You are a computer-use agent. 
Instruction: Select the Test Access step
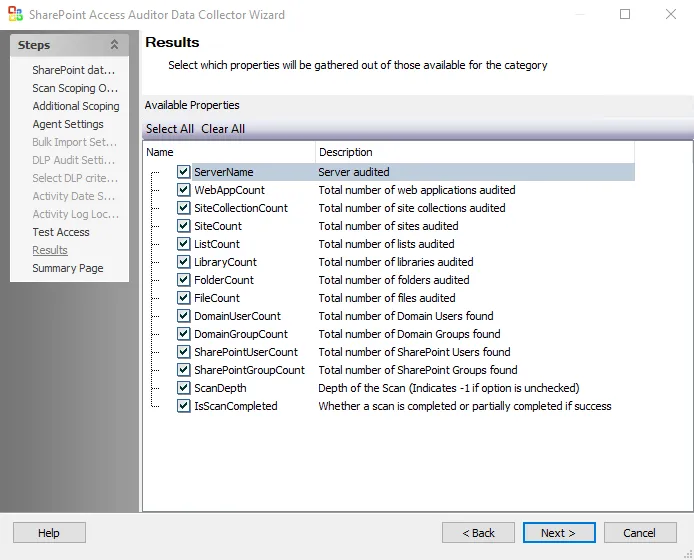point(61,232)
